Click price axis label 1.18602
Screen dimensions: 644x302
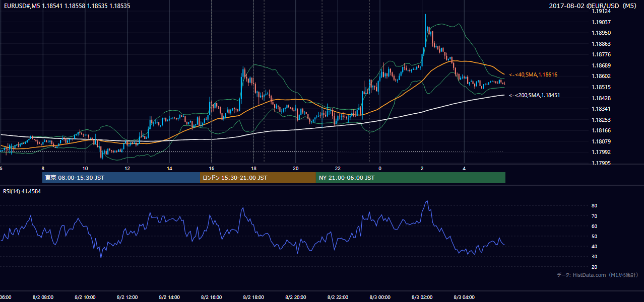click(x=601, y=76)
